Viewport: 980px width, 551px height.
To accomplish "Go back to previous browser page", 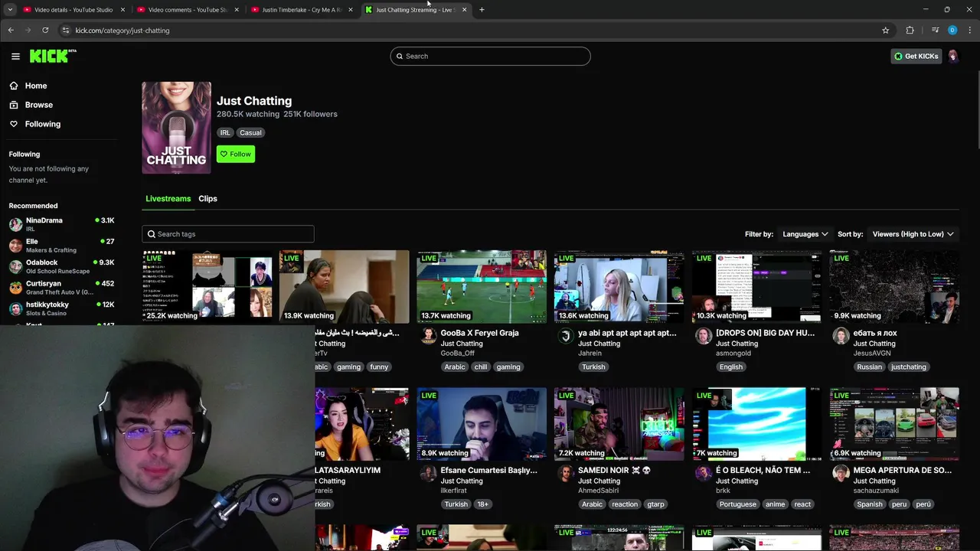I will click(x=11, y=31).
